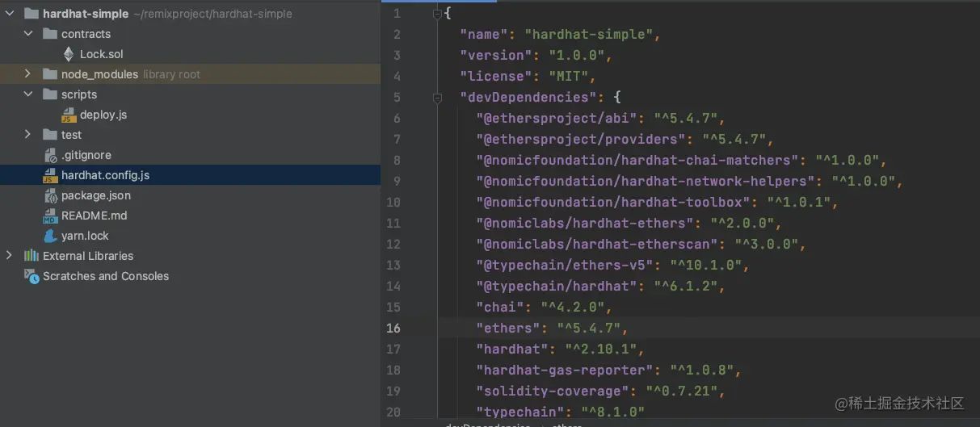Select README.md in the project tree
The width and height of the screenshot is (980, 427).
[x=95, y=216]
